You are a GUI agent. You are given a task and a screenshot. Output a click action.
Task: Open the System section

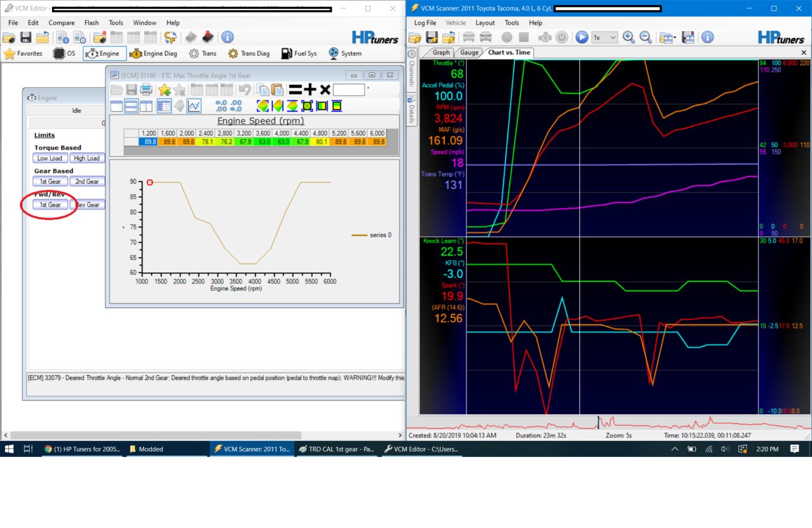344,53
